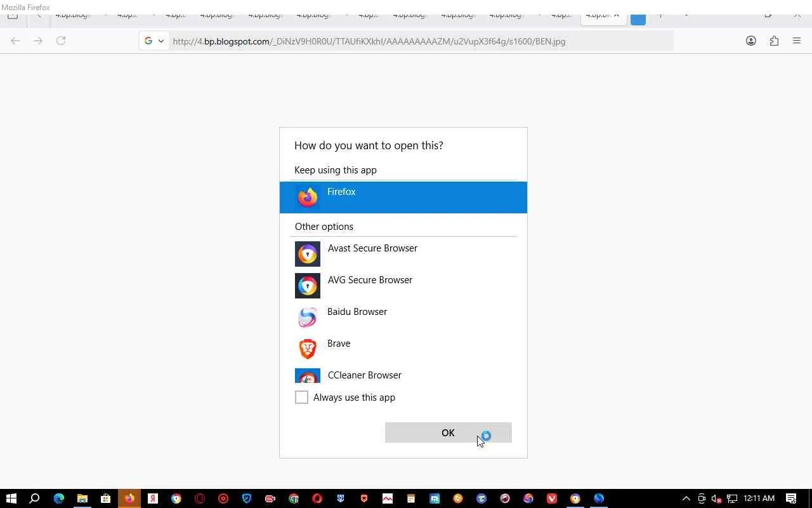Choose Avast Secure Browser from other options
The height and width of the screenshot is (508, 812).
pyautogui.click(x=403, y=254)
